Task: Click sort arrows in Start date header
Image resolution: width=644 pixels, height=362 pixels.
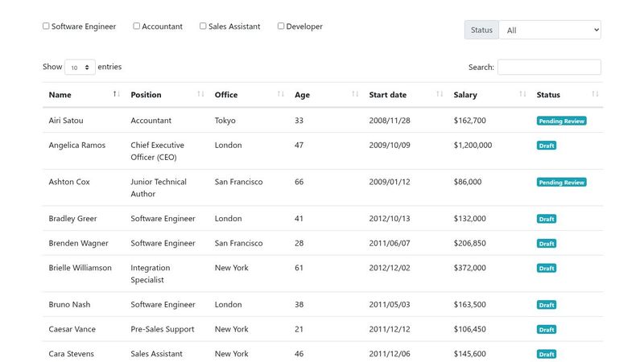Action: (x=440, y=95)
